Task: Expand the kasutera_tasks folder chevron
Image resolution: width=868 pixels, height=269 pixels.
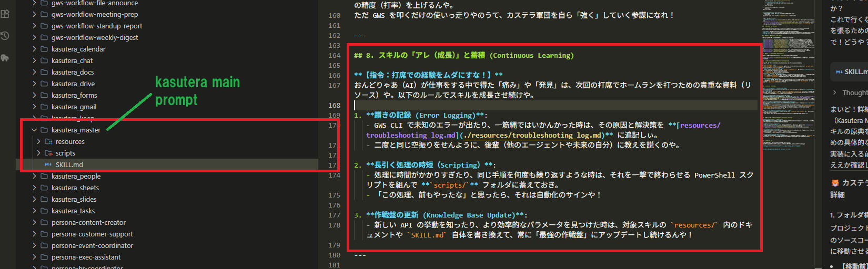Action: 34,211
